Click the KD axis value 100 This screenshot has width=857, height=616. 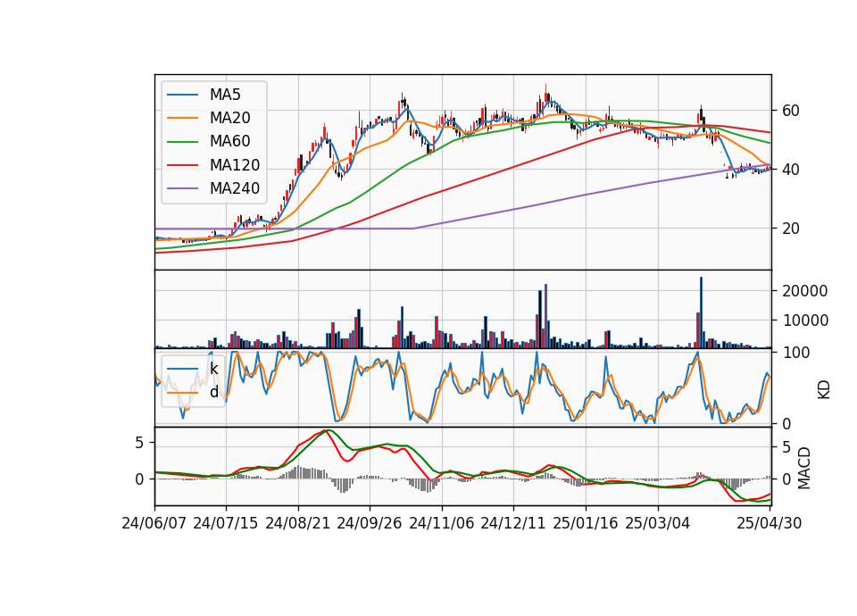click(x=796, y=354)
